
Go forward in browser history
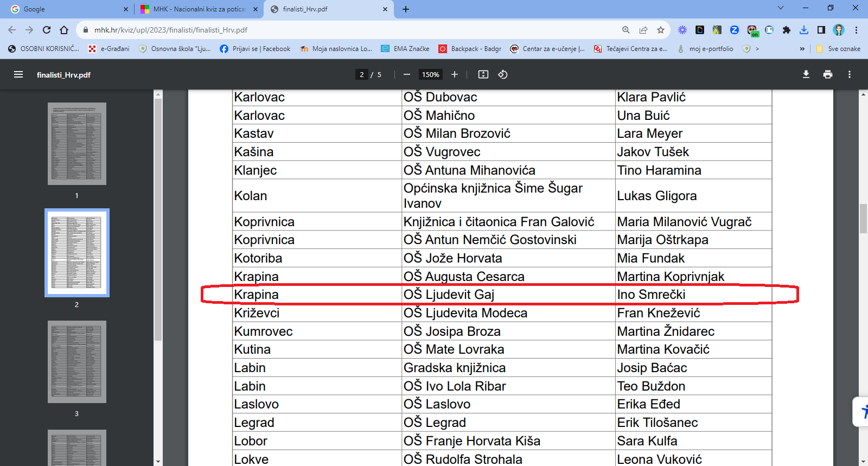coord(29,30)
